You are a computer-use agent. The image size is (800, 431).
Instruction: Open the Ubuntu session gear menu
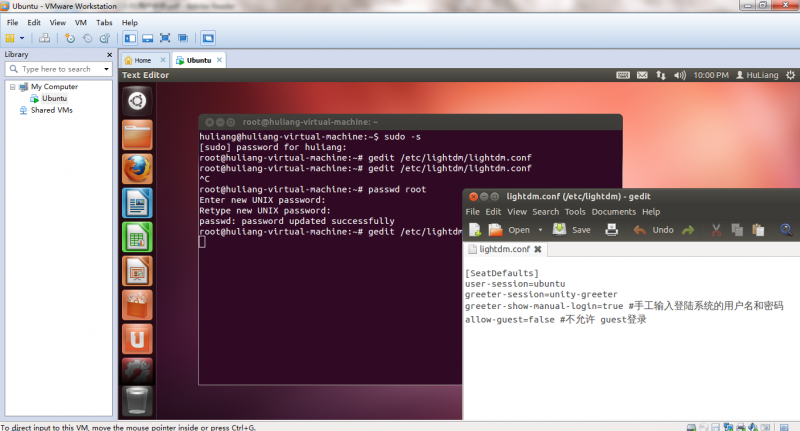[x=790, y=75]
